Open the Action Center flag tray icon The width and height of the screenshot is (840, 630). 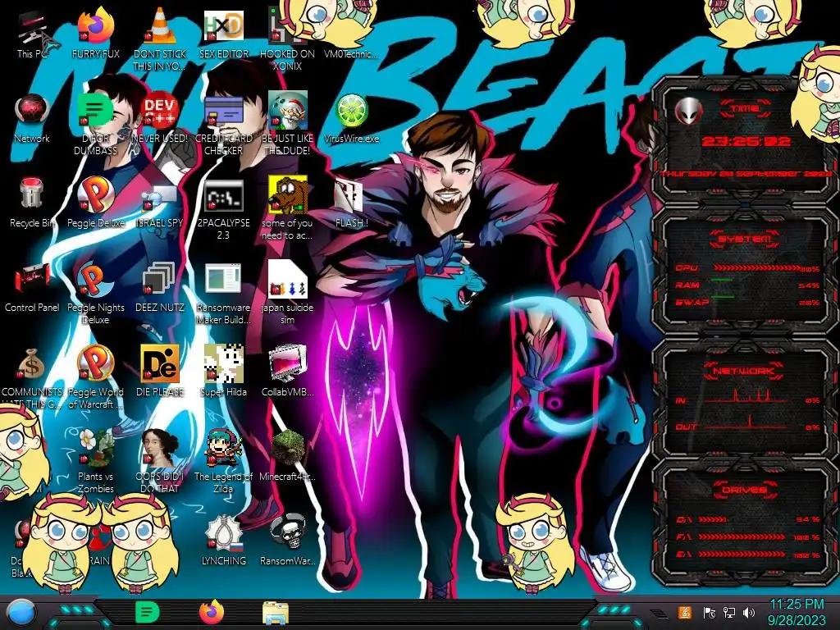pos(710,612)
